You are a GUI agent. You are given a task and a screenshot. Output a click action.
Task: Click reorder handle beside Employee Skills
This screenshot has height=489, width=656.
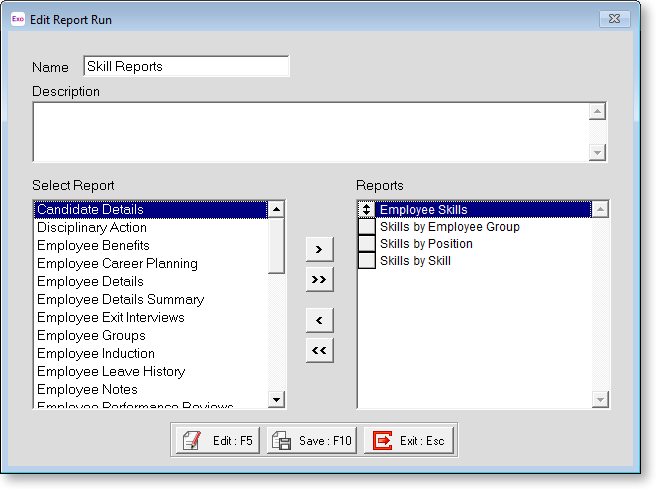click(367, 210)
